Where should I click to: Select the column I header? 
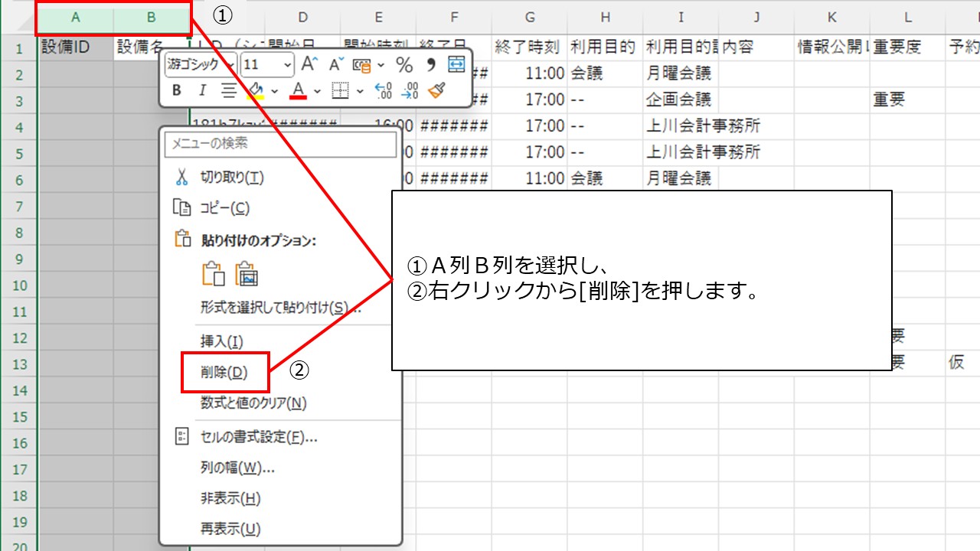681,17
